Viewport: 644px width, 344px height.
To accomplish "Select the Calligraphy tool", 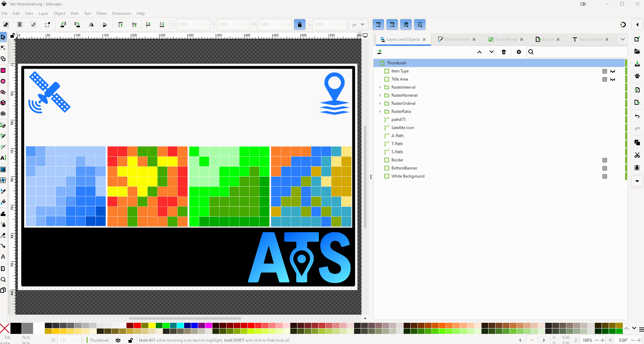I will [x=3, y=147].
